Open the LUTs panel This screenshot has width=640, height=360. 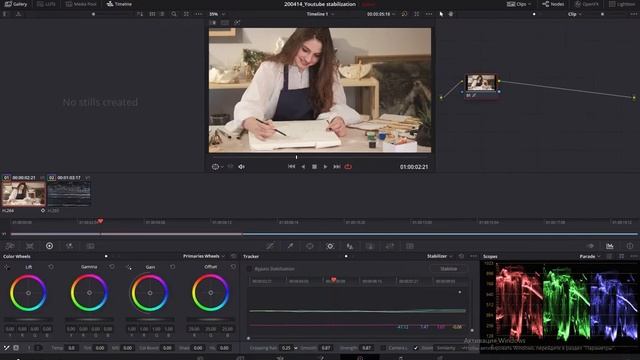pyautogui.click(x=46, y=4)
